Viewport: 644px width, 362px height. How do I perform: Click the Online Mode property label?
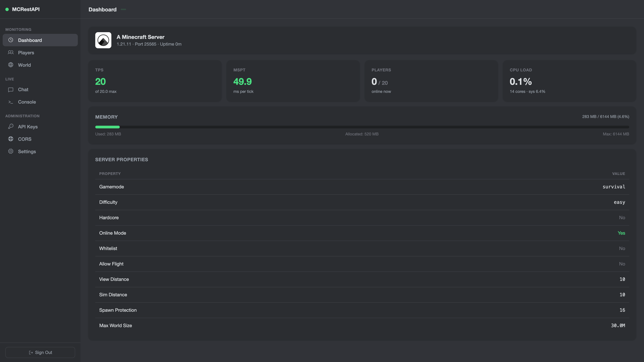pos(113,233)
